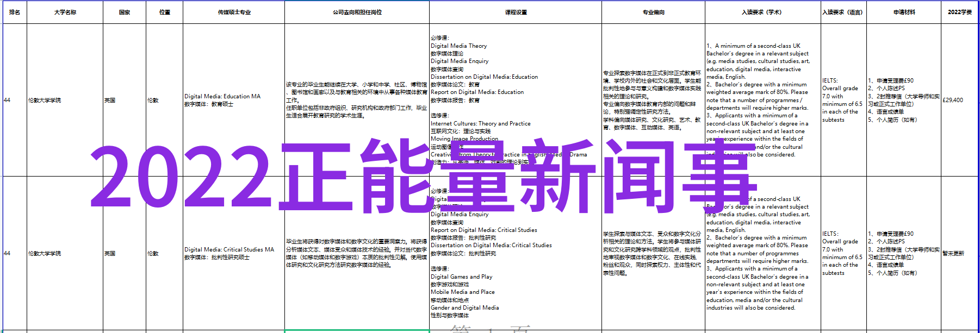The height and width of the screenshot is (333, 980).
Task: Select course cell listing Digital Games and Play
Action: click(x=516, y=253)
